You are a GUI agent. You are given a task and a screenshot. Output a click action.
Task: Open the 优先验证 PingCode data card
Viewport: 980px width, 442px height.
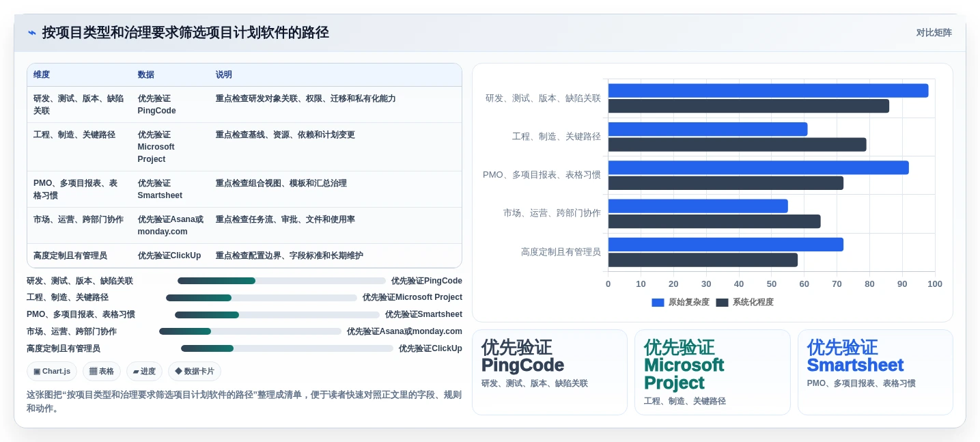(549, 372)
